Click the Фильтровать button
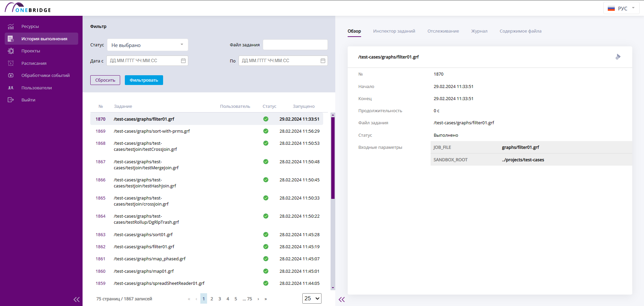Image resolution: width=644 pixels, height=306 pixels. (144, 80)
